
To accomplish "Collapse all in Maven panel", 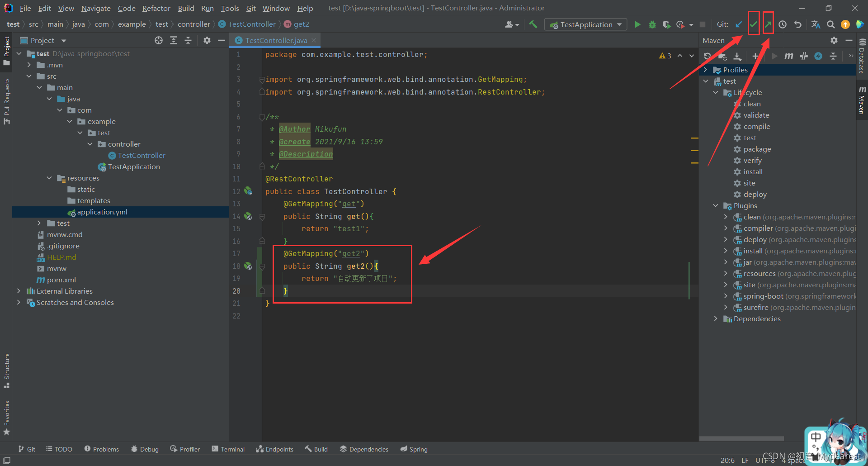I will 833,56.
